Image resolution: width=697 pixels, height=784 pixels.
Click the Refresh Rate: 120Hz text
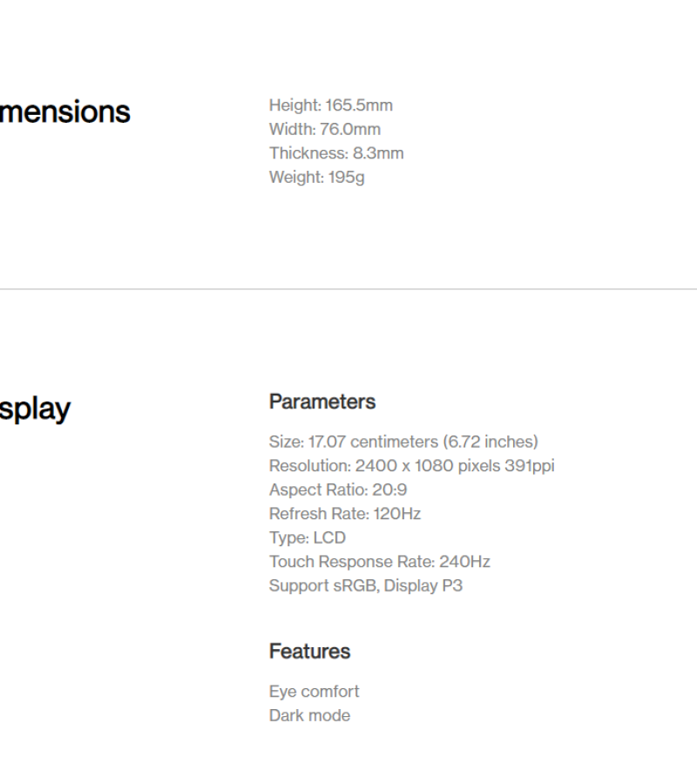tap(344, 514)
